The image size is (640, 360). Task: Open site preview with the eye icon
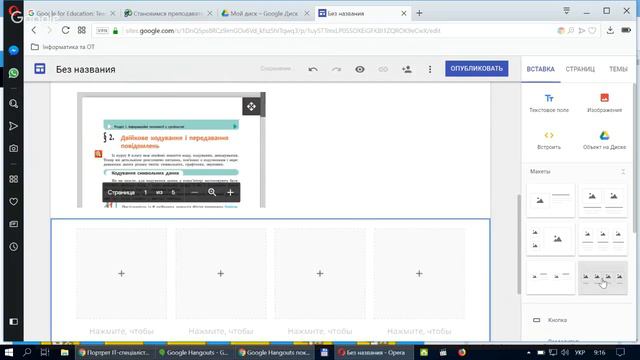tap(360, 69)
